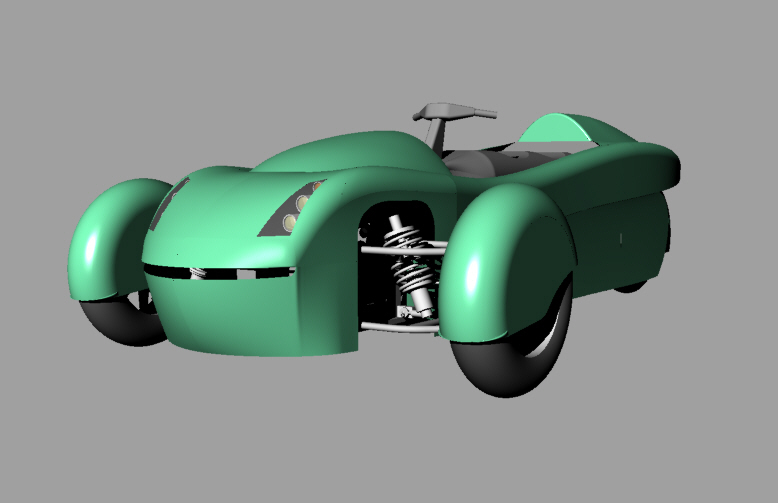Select the gray handlebar of the vehicle
Screen dimensions: 778x503
[454, 112]
